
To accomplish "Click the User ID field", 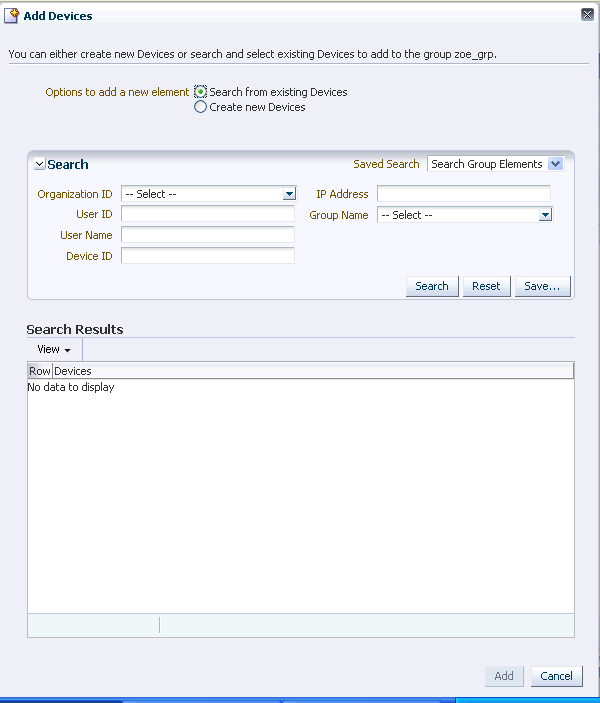I will (208, 214).
